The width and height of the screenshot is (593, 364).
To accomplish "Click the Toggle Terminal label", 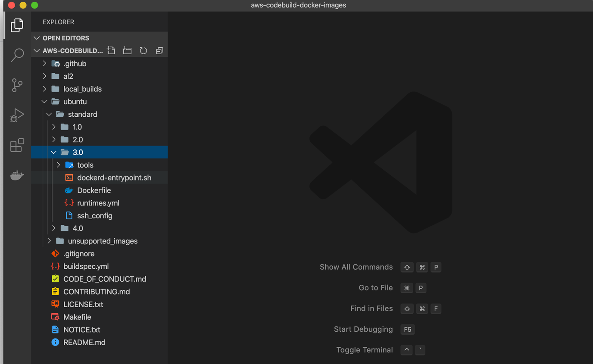I will pos(365,350).
